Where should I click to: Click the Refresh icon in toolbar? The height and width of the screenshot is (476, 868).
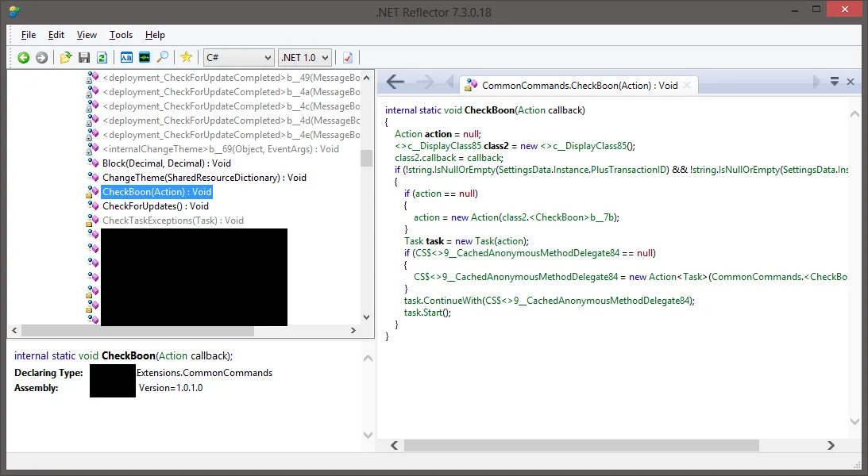(x=102, y=57)
